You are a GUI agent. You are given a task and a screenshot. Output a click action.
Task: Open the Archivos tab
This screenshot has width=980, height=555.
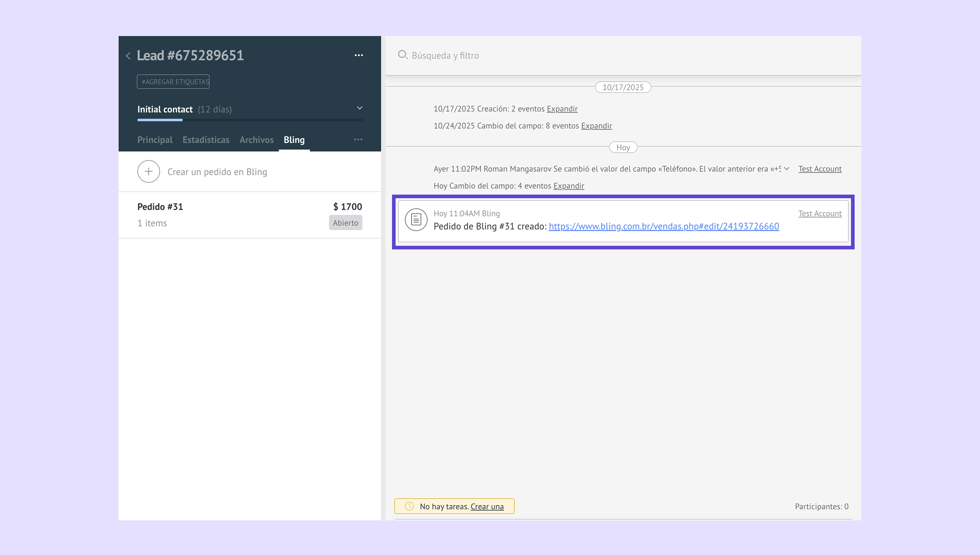click(x=257, y=140)
